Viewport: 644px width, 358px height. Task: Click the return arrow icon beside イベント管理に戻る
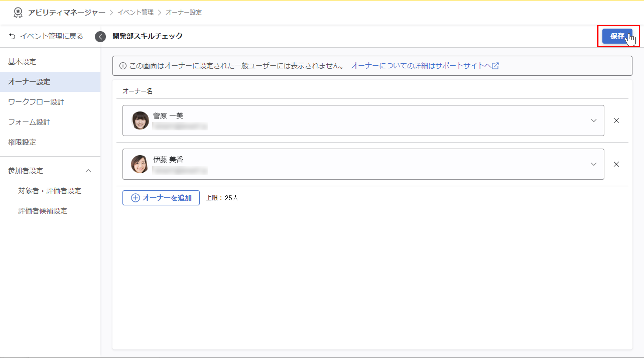click(x=12, y=36)
